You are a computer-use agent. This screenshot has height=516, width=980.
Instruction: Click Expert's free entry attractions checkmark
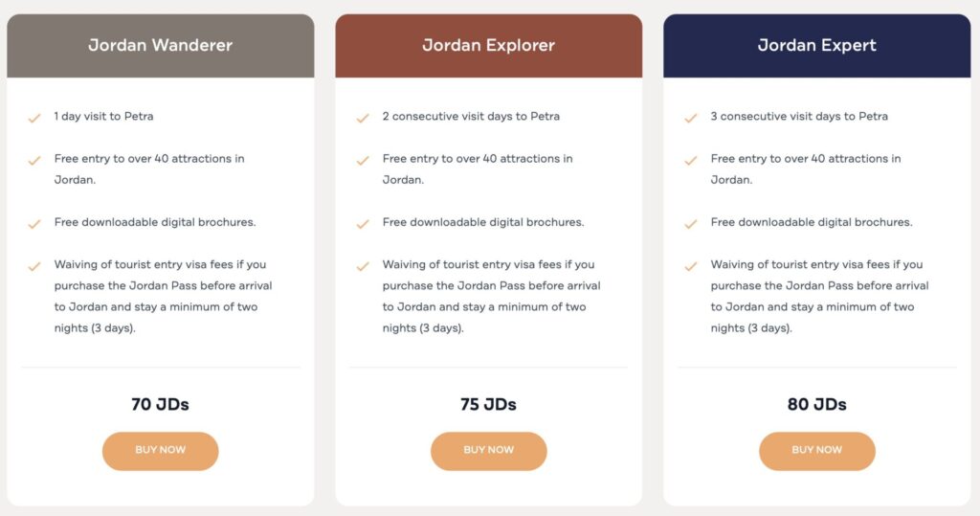(x=691, y=160)
